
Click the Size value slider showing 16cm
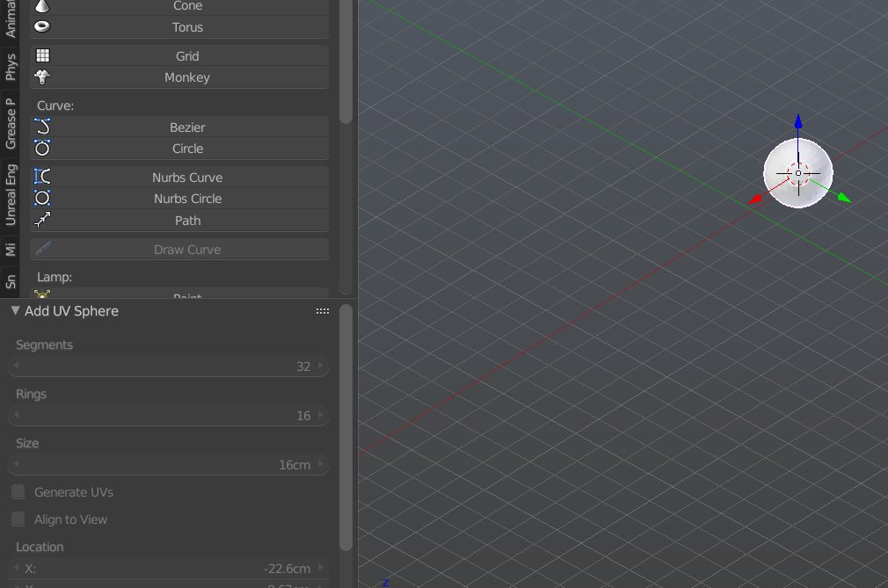point(168,465)
